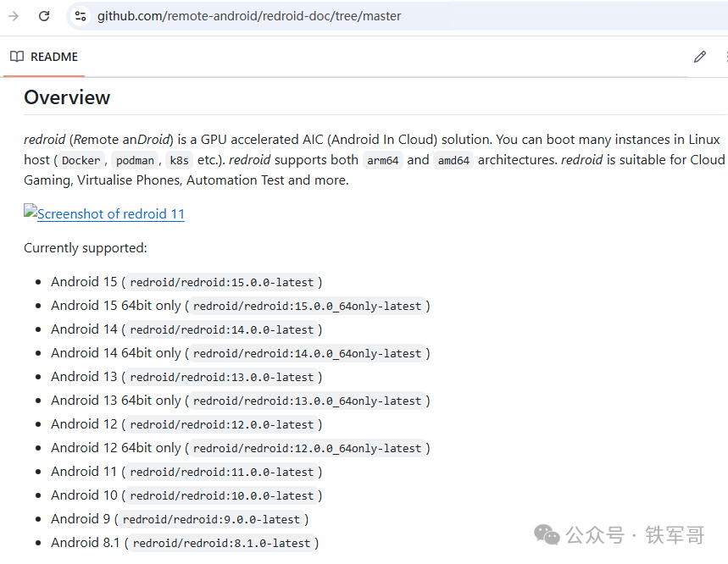Click the redroid/redroid:13.0.0-latest image tag

221,378
